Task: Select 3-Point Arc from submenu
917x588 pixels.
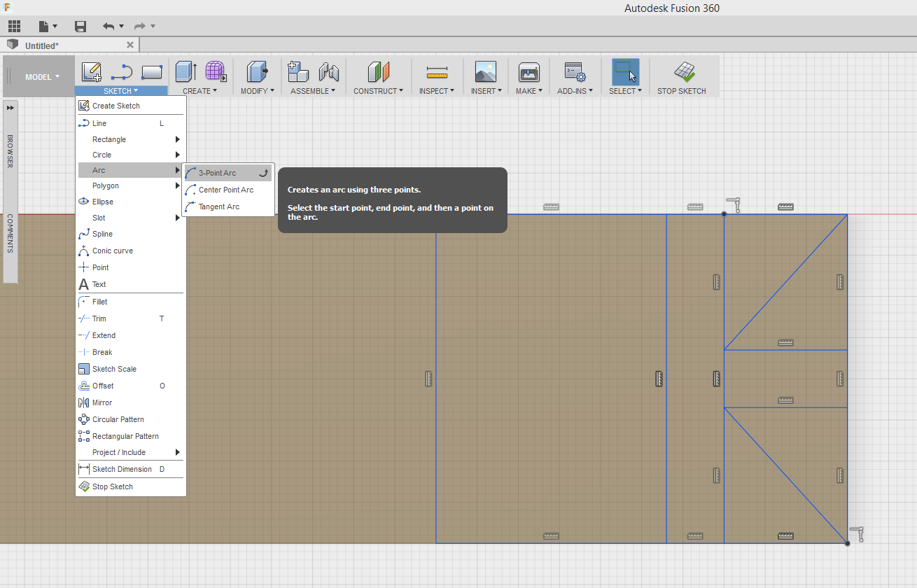Action: click(x=227, y=173)
